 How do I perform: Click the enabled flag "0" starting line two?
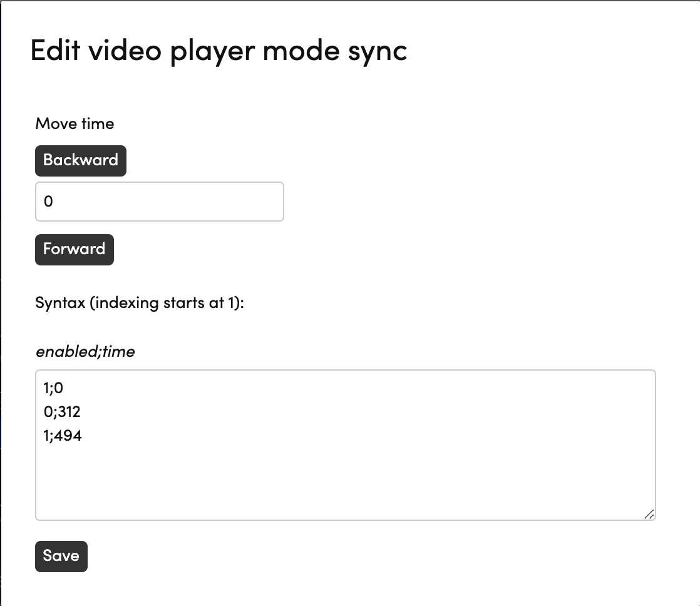pyautogui.click(x=47, y=411)
